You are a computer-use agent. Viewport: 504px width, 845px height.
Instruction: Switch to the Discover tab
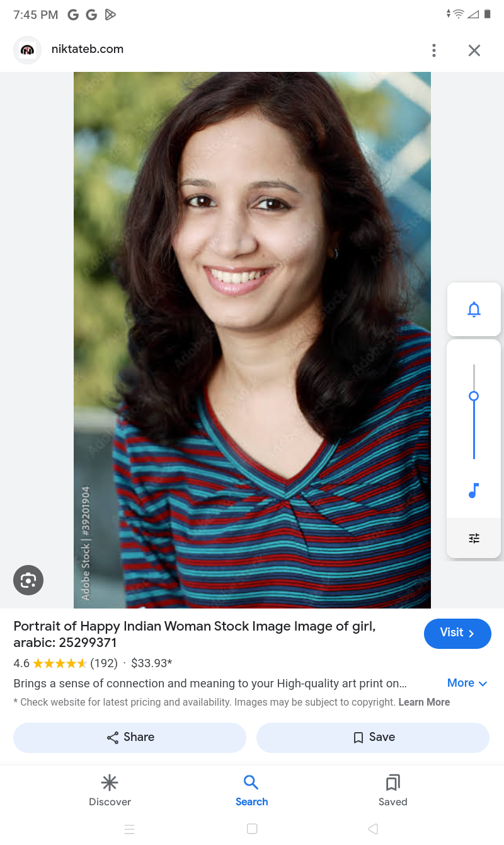[110, 791]
